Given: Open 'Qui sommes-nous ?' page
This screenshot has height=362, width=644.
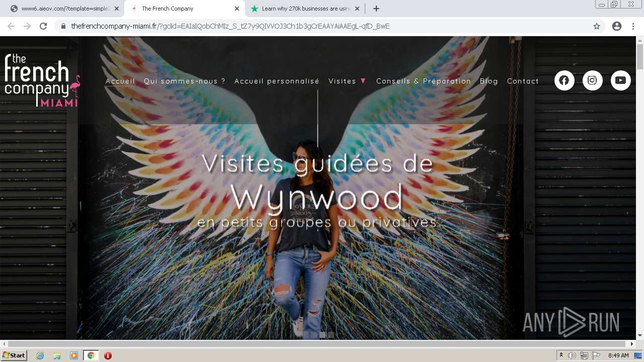Looking at the screenshot, I should 185,81.
